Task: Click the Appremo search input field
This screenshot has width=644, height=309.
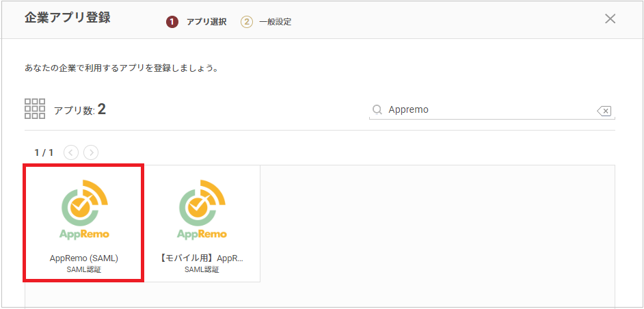Action: 491,109
